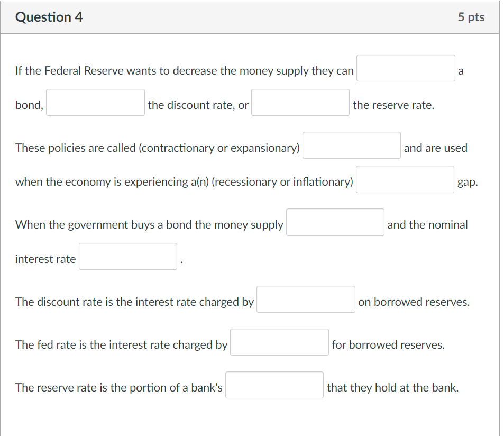Click the answer box before 'the discount rate'
The height and width of the screenshot is (436, 504).
coord(95,102)
